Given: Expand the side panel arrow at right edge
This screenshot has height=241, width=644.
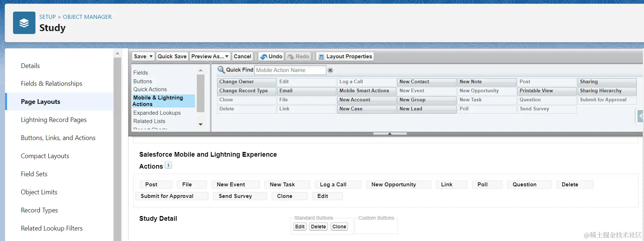Looking at the screenshot, I should pyautogui.click(x=640, y=117).
